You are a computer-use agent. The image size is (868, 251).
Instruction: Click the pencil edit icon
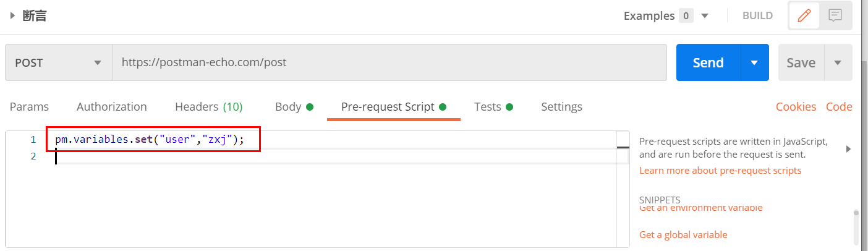804,16
